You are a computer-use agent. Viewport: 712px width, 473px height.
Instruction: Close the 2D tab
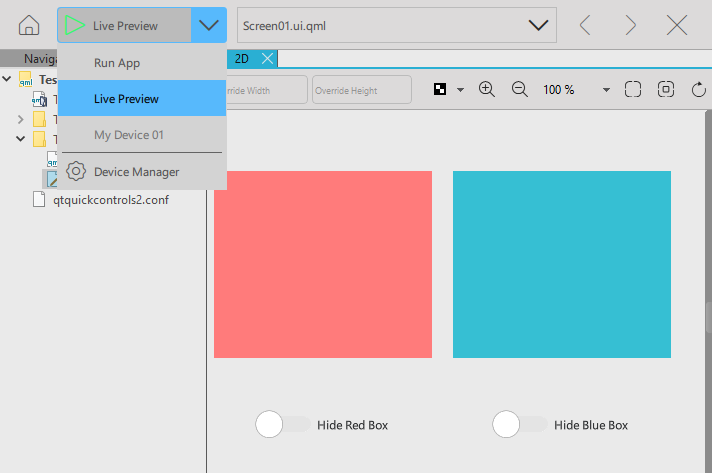(x=267, y=59)
